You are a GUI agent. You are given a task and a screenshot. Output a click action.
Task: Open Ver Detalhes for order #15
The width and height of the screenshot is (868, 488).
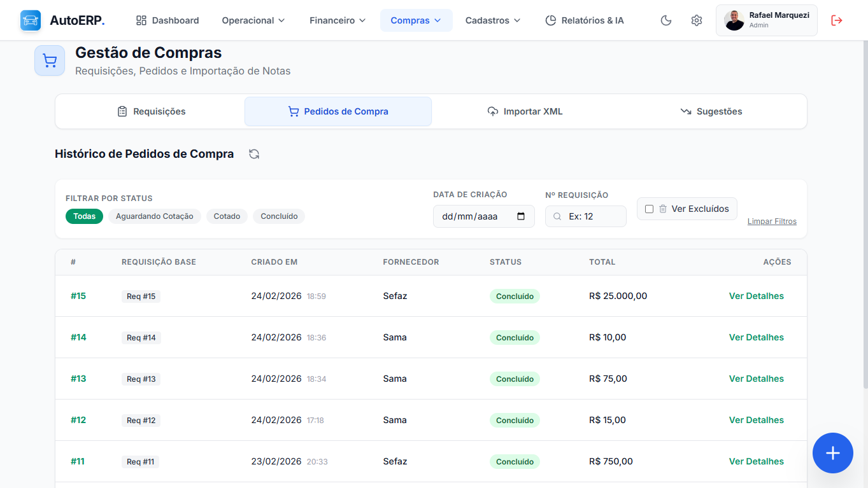point(756,296)
